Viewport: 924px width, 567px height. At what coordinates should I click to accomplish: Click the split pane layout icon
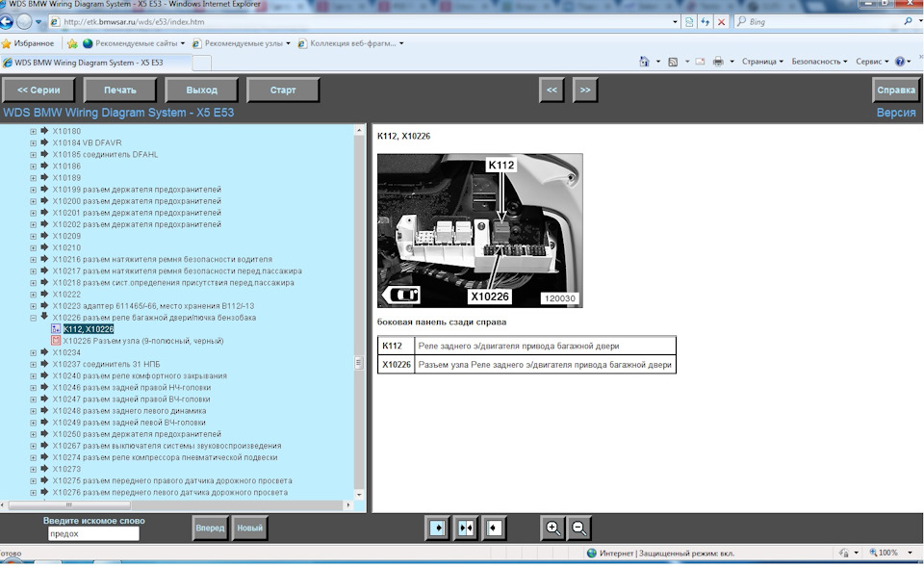tap(466, 528)
